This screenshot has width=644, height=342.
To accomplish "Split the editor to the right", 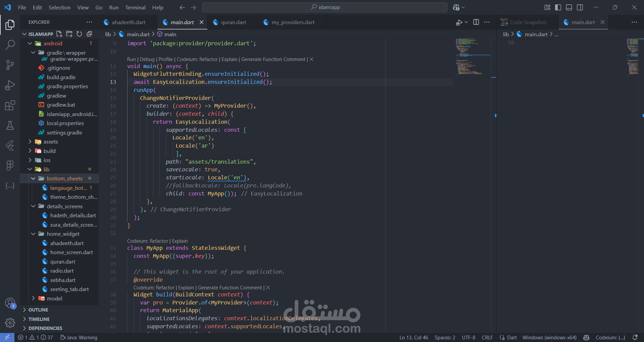I will pyautogui.click(x=476, y=22).
